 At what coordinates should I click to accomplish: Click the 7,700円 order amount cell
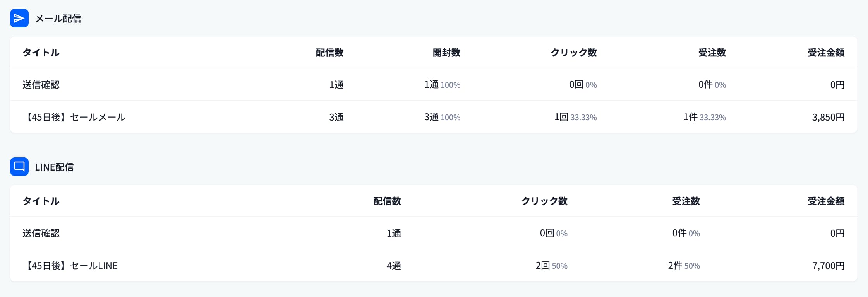click(x=828, y=266)
